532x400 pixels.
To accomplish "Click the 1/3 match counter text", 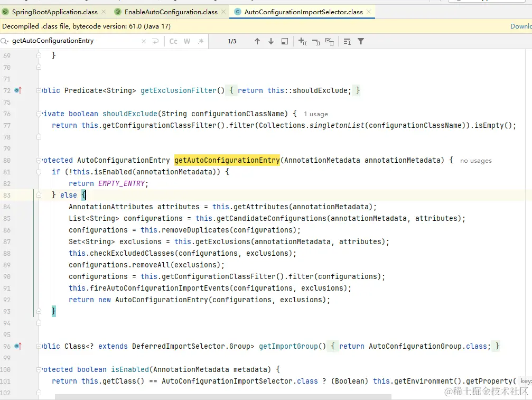I will 232,41.
